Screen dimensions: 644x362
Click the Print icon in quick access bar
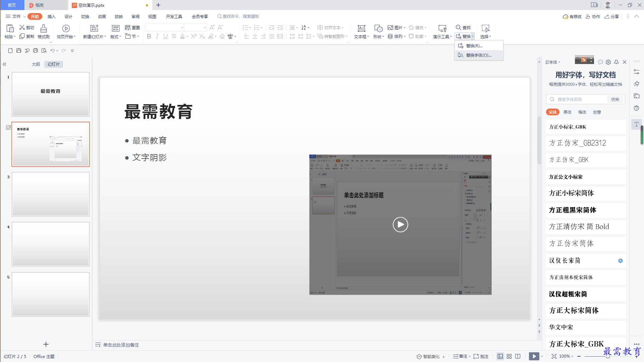tap(36, 51)
